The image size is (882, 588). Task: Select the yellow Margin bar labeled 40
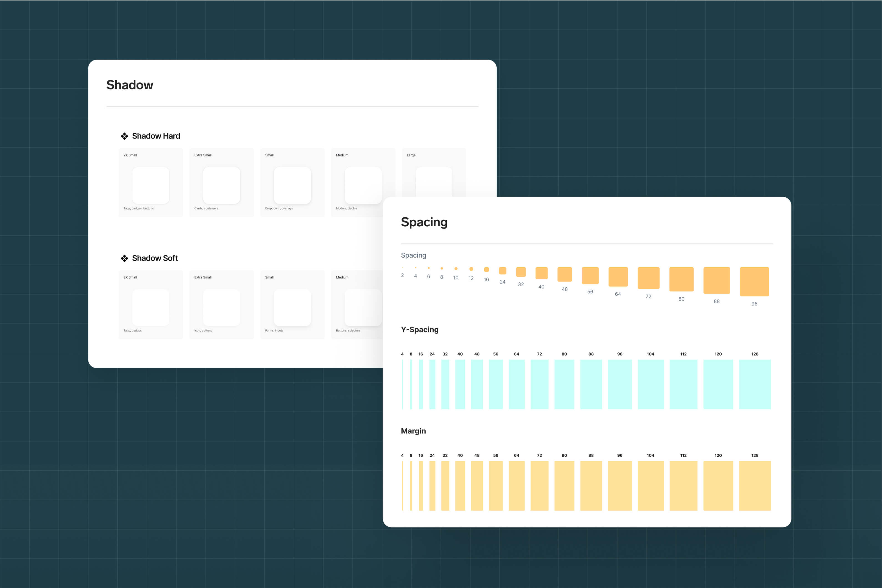[460, 486]
